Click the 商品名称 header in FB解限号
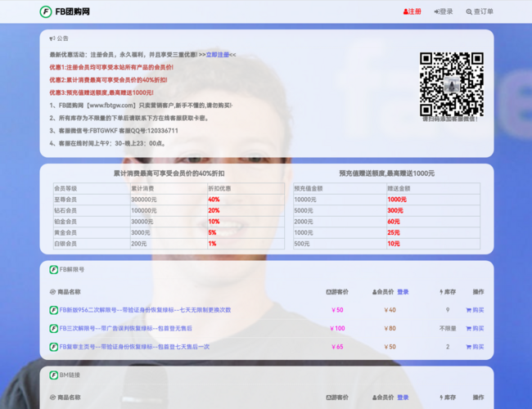Viewport: 532px width, 409px height. pos(65,292)
